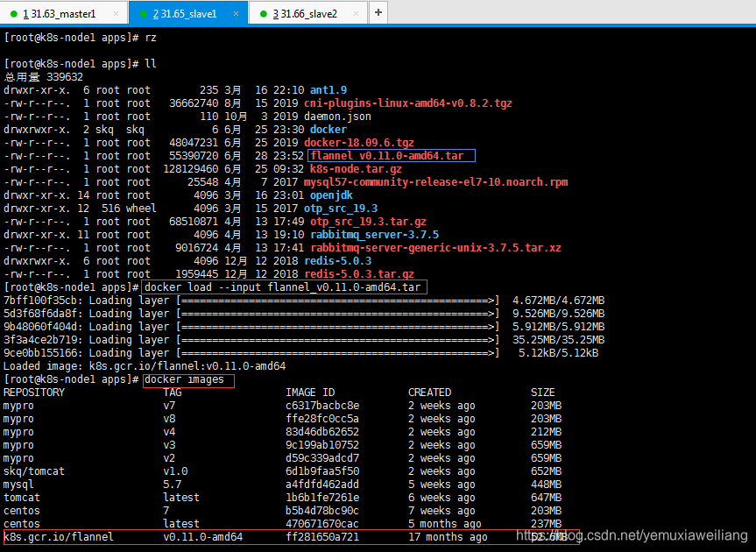Click image ID 83d46db62652
Screen dimensions: 756x552
pos(322,432)
